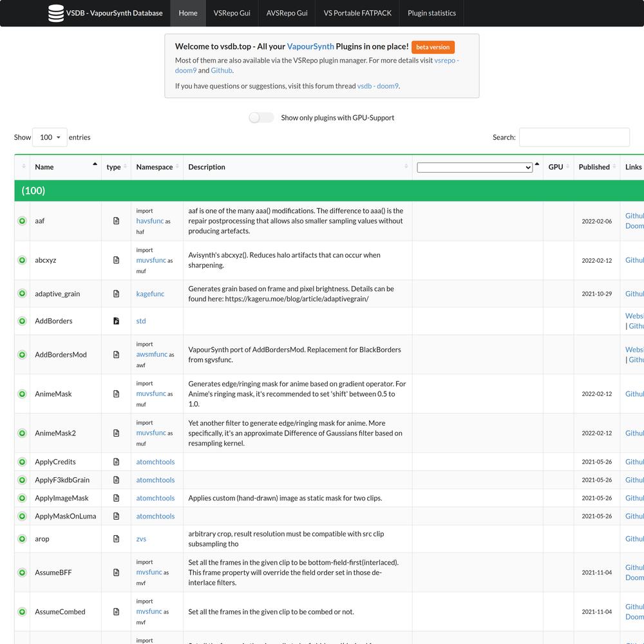This screenshot has width=644, height=644.
Task: Click type icon in ApplyCredits row
Action: coord(116,462)
